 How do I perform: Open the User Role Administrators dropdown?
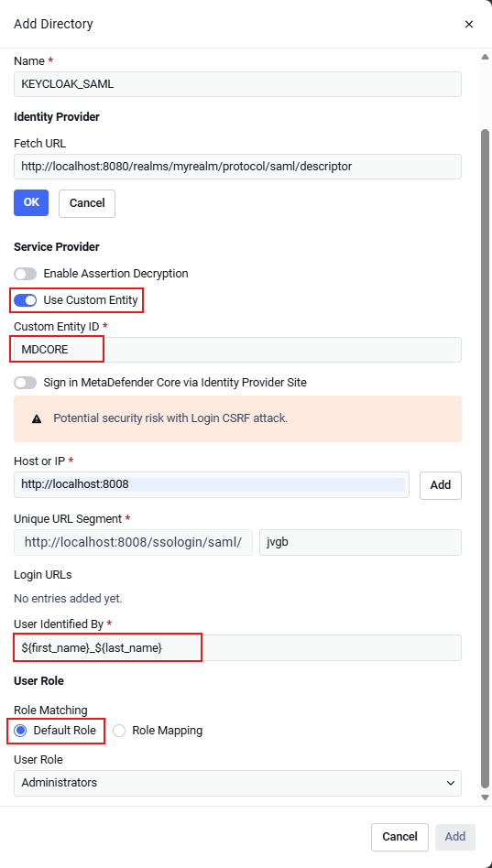[x=237, y=783]
